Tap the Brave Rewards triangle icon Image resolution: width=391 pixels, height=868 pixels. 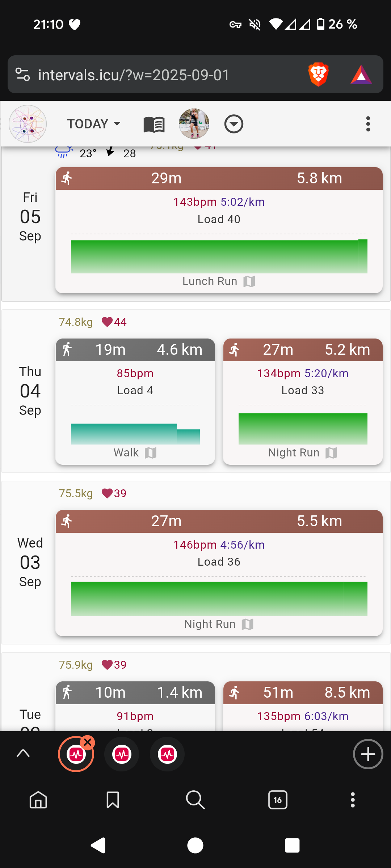[361, 75]
